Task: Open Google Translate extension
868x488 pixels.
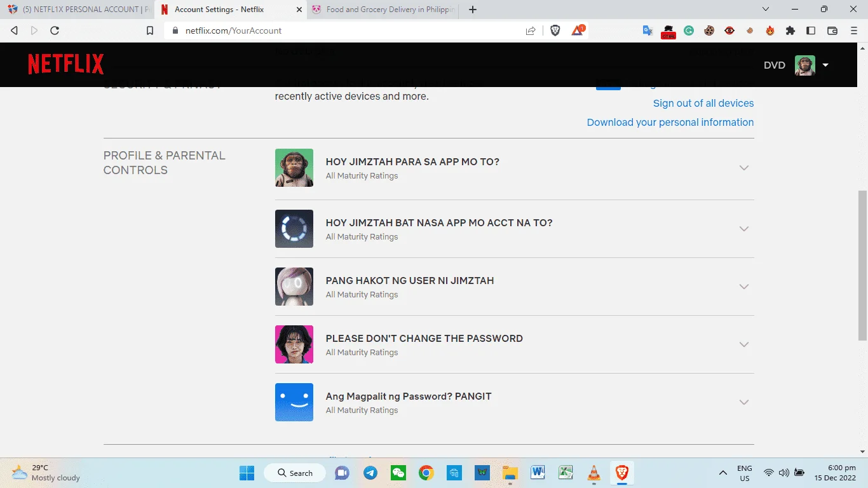Action: click(x=648, y=30)
